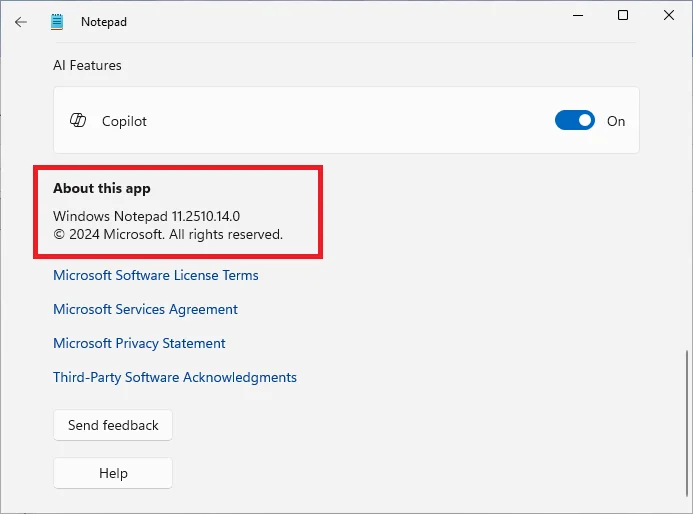Click the 'Windows Notepad 11.2510.14.0' version text

[146, 216]
